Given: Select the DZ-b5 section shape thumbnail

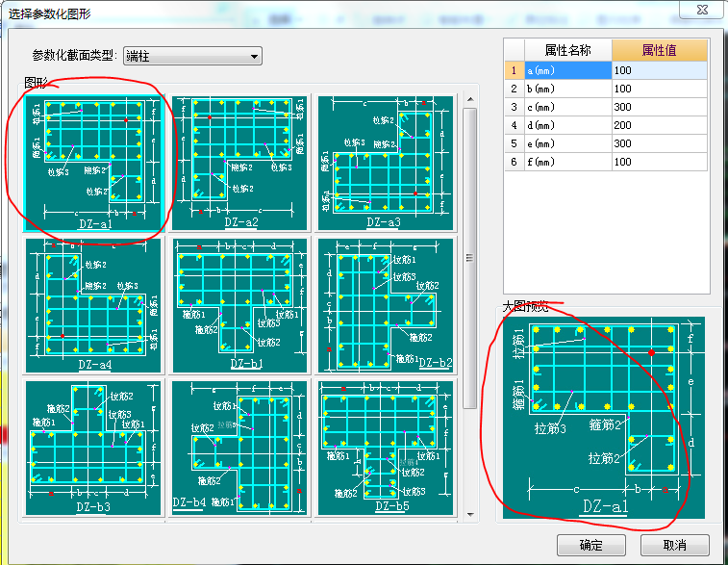Looking at the screenshot, I should [385, 448].
